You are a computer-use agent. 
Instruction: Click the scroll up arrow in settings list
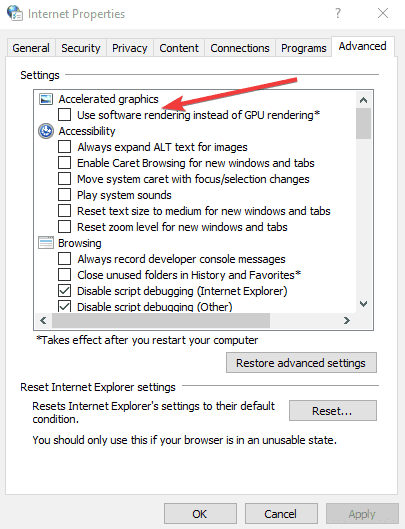pos(363,100)
